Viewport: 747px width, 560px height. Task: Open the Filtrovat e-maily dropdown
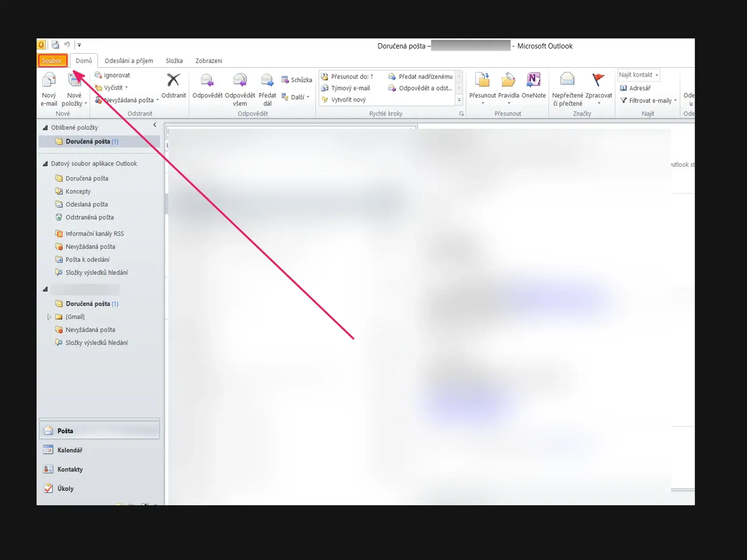(x=648, y=100)
